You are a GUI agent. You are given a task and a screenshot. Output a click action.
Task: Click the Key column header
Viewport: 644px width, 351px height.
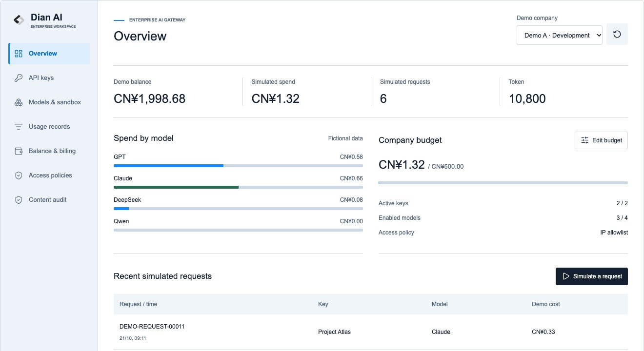[323, 304]
